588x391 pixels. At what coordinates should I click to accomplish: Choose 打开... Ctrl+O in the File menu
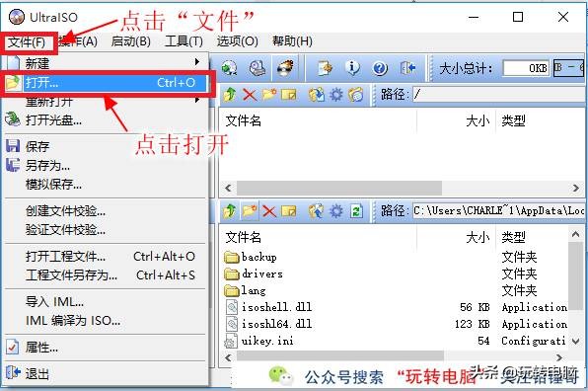pyautogui.click(x=105, y=83)
